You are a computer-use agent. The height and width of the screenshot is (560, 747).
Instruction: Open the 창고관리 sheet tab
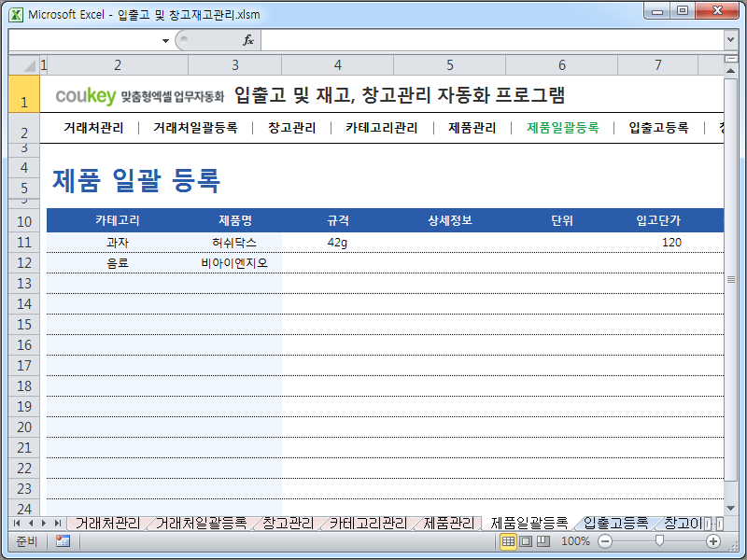289,524
